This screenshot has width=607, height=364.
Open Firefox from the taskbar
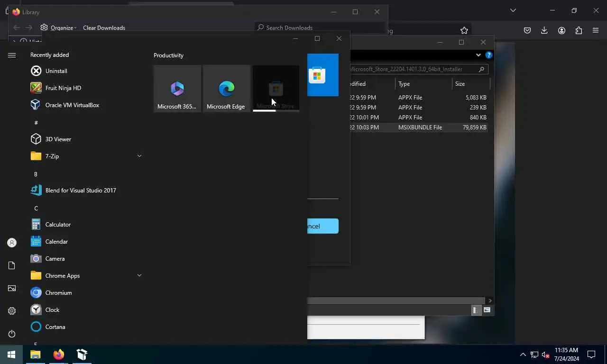(59, 355)
